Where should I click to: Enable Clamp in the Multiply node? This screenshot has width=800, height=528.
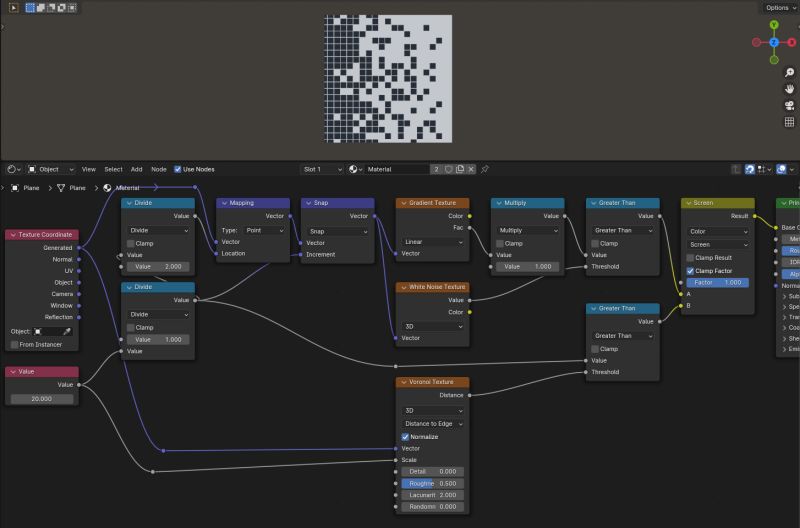[500, 244]
